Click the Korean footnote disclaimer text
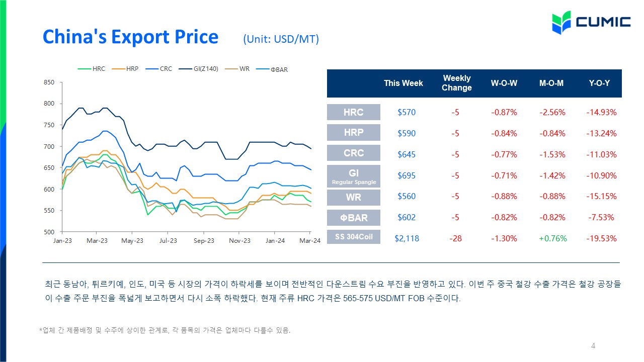The width and height of the screenshot is (644, 362). point(166,330)
